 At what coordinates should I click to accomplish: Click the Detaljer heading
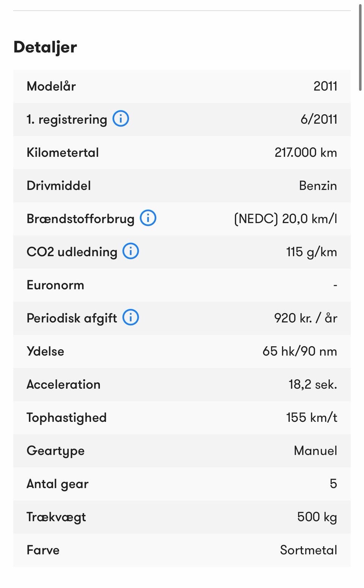45,47
